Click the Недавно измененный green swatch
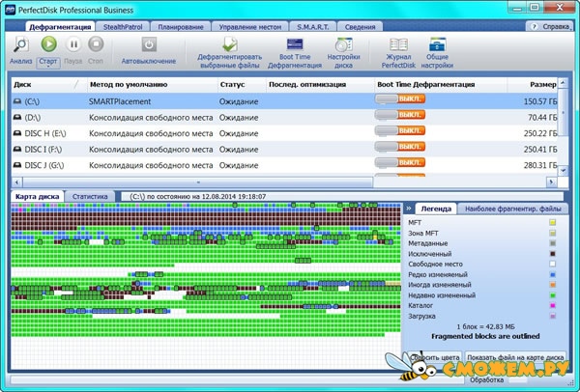The image size is (580, 392). pos(552,295)
